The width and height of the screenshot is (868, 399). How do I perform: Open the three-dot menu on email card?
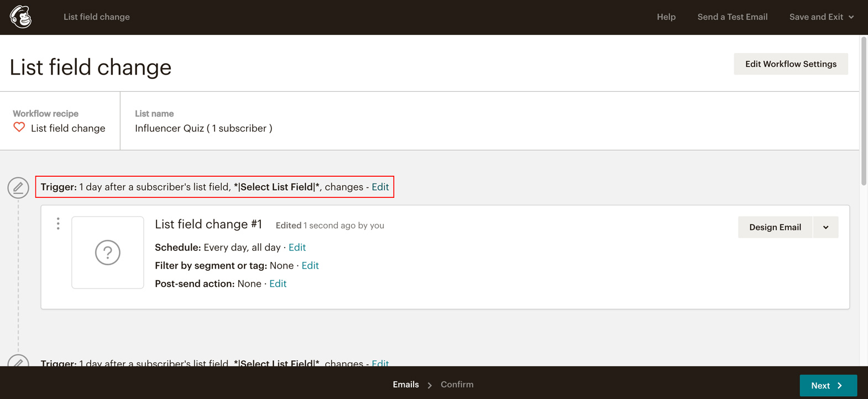point(58,224)
